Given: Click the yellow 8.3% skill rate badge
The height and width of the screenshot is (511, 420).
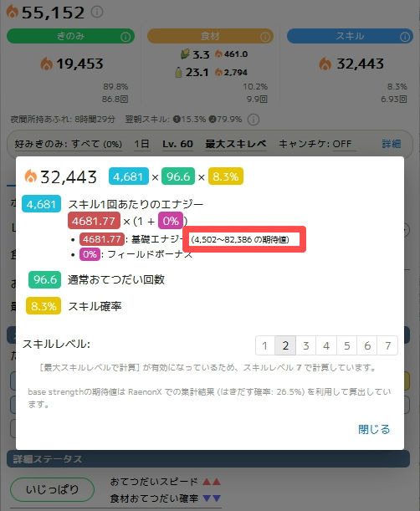Looking at the screenshot, I should [x=226, y=176].
